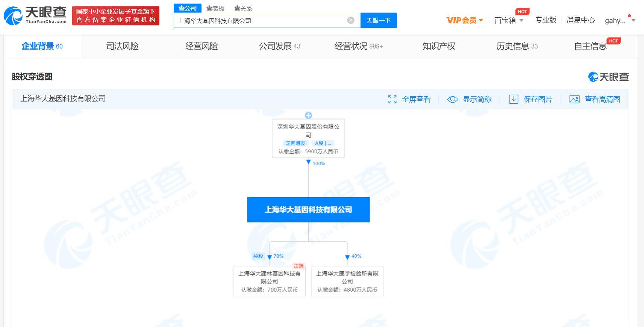Image resolution: width=644 pixels, height=327 pixels.
Task: Expand the gahy... account menu
Action: [x=620, y=20]
